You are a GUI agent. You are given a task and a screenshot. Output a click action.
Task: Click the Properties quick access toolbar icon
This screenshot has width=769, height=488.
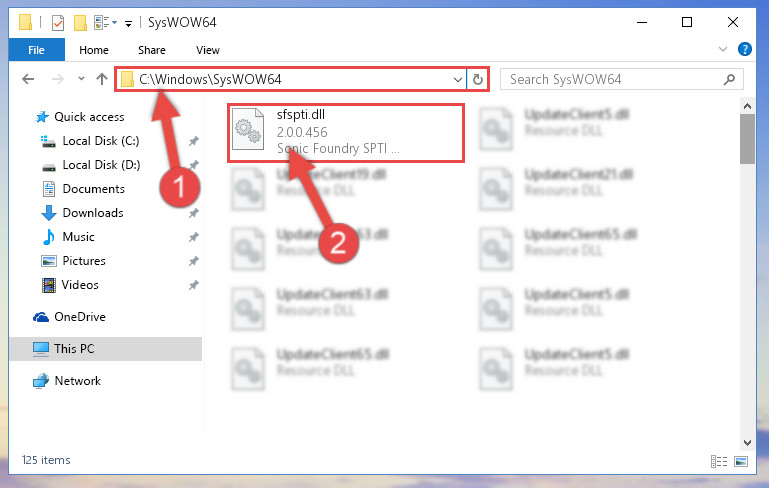point(58,23)
